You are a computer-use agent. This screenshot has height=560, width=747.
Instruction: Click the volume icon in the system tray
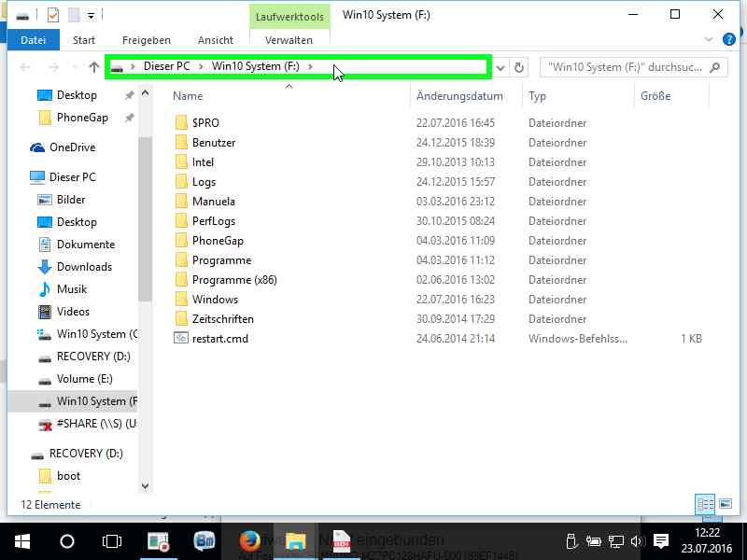click(637, 541)
